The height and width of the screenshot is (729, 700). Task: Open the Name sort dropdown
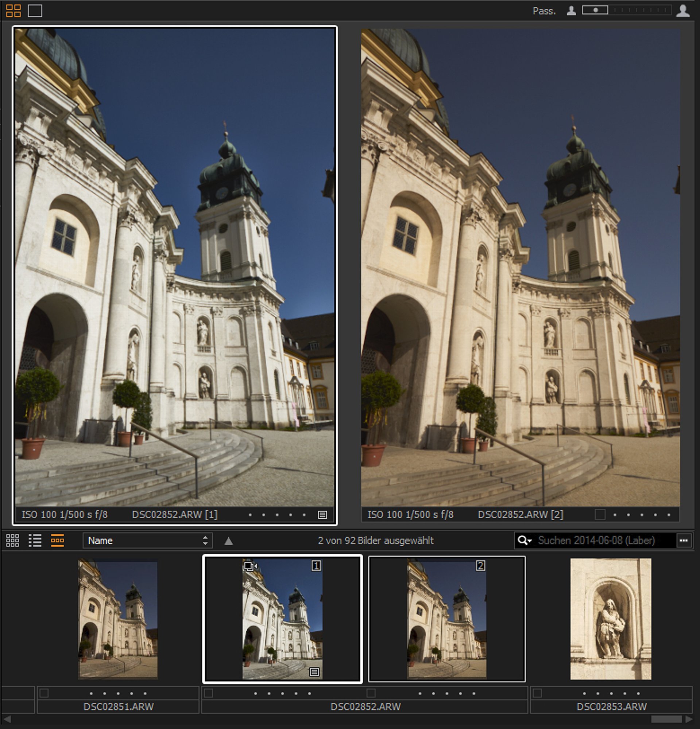pos(148,541)
